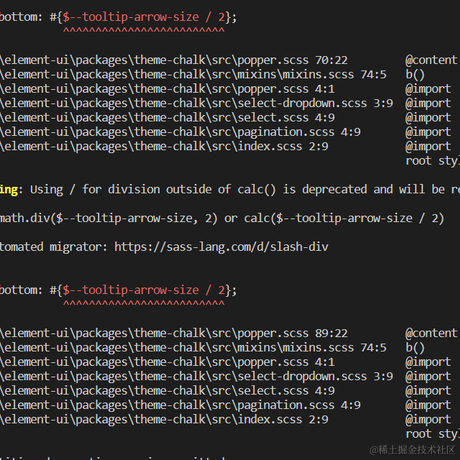Click 'bottom:' property above the popper.scss 89:22 trace

click(21, 290)
